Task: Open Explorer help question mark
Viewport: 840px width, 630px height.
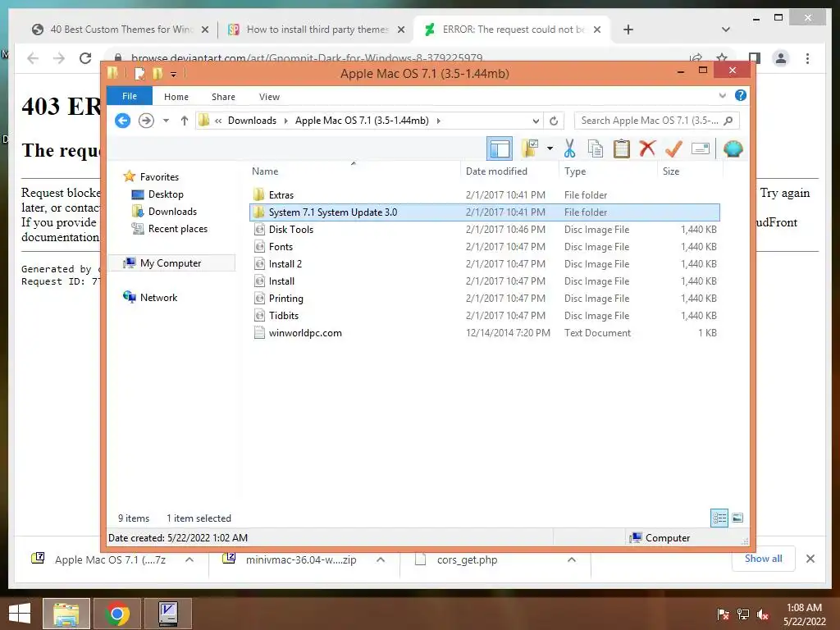Action: click(741, 95)
